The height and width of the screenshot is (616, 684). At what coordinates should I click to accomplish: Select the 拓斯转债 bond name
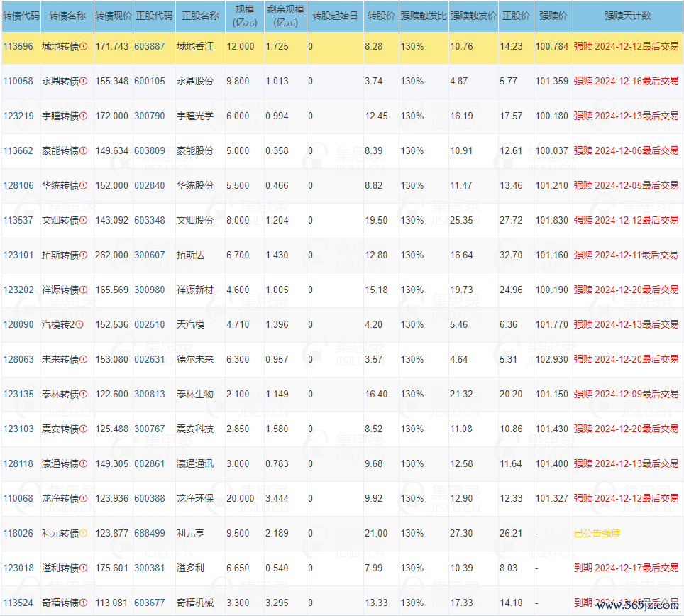click(60, 255)
